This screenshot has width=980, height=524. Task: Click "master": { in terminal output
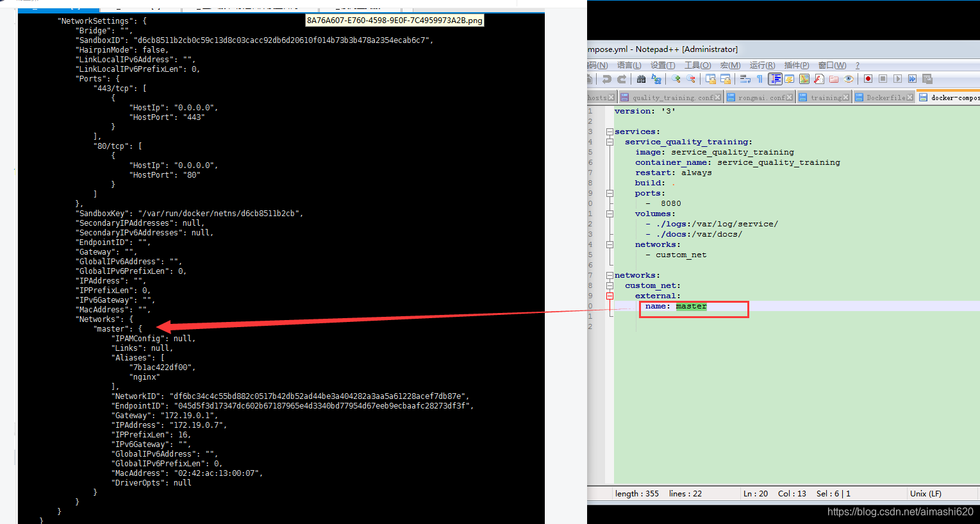tap(118, 329)
